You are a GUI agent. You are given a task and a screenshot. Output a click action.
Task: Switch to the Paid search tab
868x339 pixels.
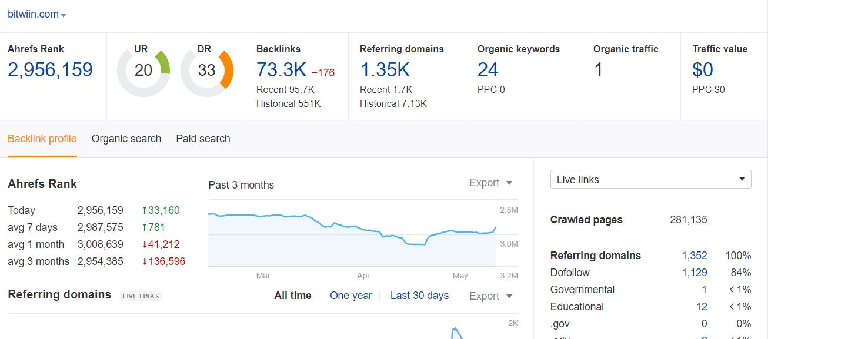pyautogui.click(x=203, y=139)
